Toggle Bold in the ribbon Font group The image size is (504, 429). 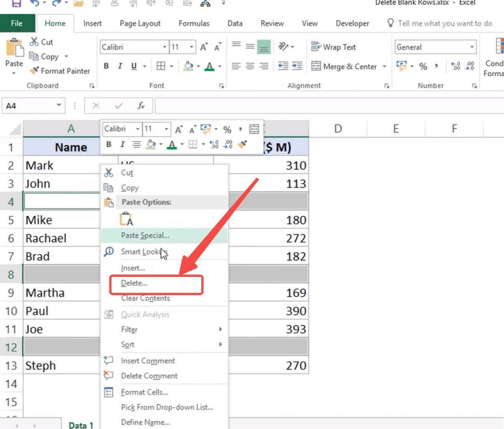pyautogui.click(x=106, y=66)
